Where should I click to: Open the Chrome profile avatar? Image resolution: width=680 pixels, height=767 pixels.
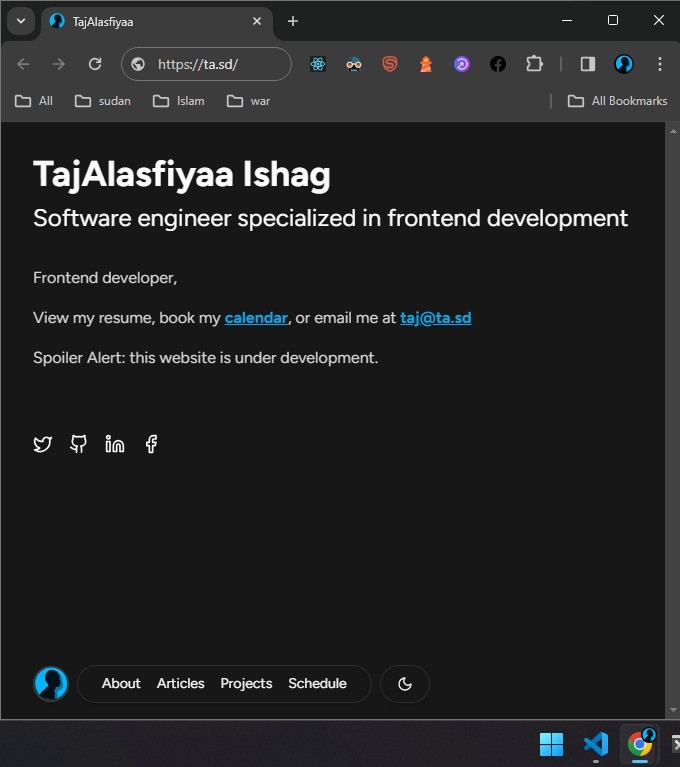point(624,64)
